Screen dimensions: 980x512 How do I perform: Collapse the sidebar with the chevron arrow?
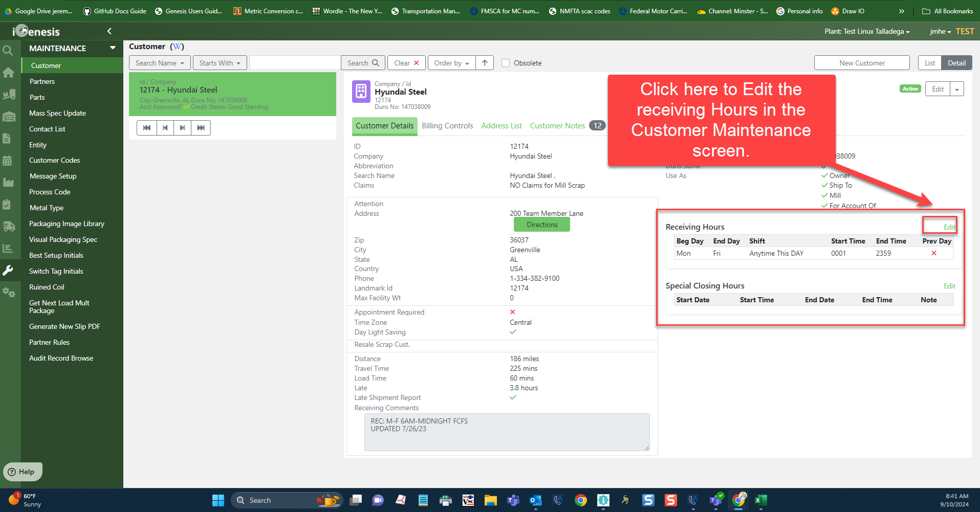tap(109, 31)
